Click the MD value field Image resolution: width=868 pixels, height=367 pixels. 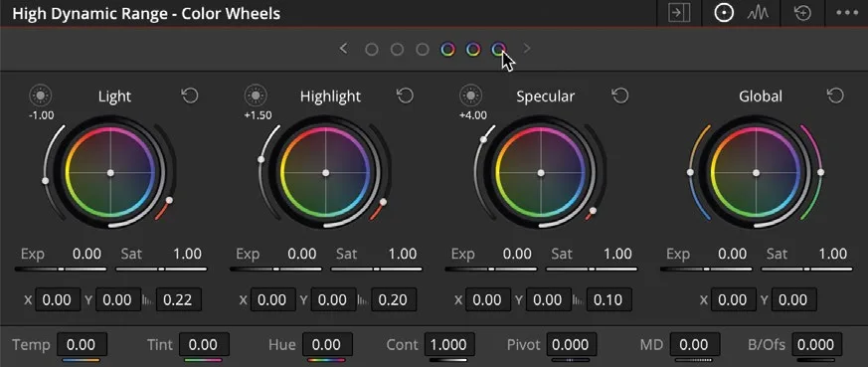694,345
